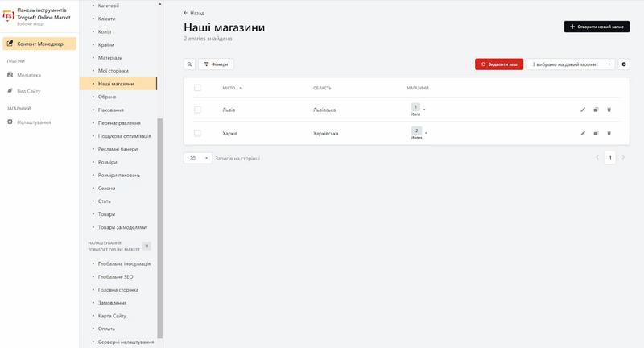Open Медіатека in the left menu
Viewport: 644px width, 348px height.
29,75
